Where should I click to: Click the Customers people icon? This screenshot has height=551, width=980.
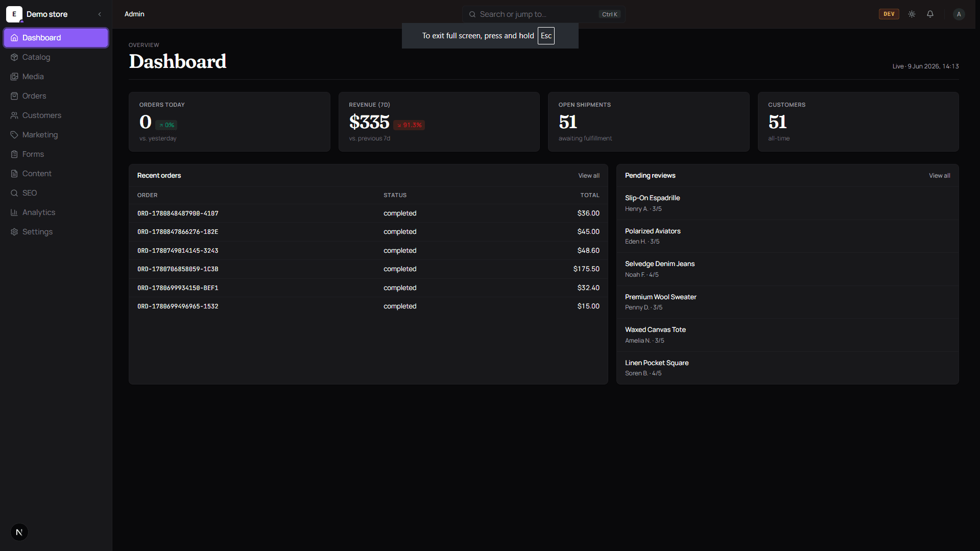(x=14, y=115)
